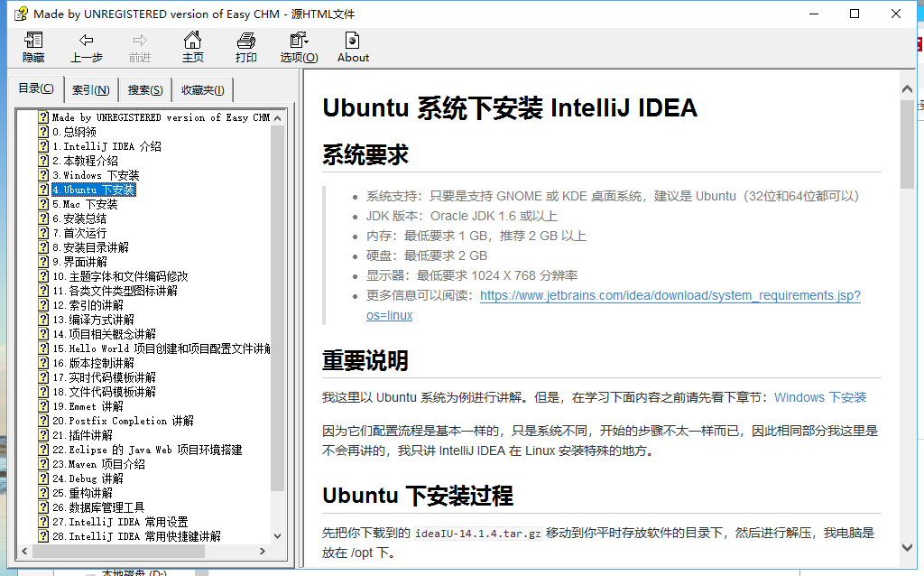
Task: Open '1.IntelliJ IDEA 介绍' topic
Action: point(106,146)
